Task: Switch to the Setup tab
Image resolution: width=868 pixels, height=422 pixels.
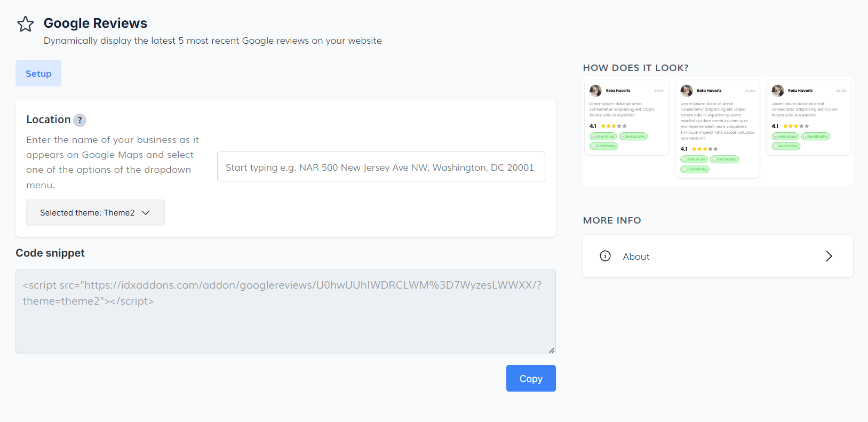Action: pos(38,74)
